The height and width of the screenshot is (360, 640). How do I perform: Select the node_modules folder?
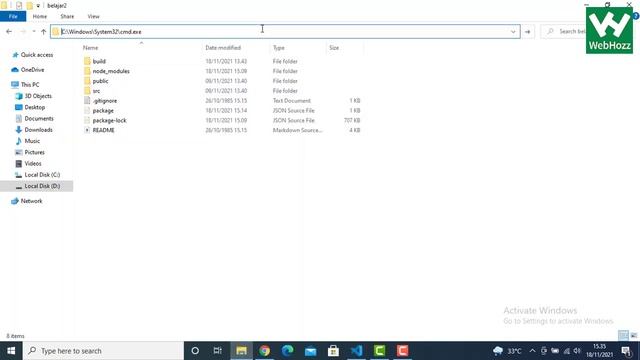111,71
